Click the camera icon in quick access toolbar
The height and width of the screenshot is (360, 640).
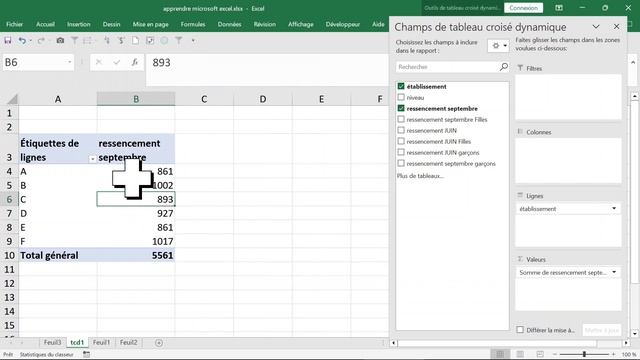coord(60,40)
